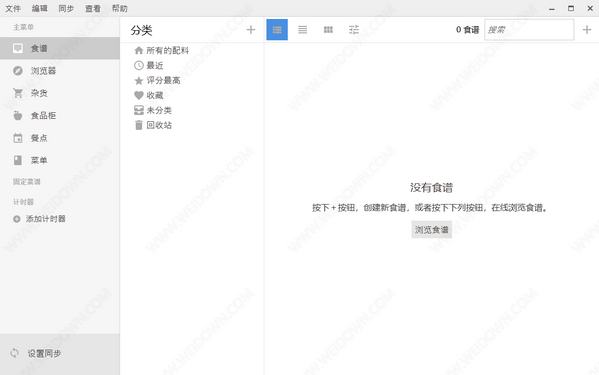Switch to the grid thumbnail view

point(328,29)
